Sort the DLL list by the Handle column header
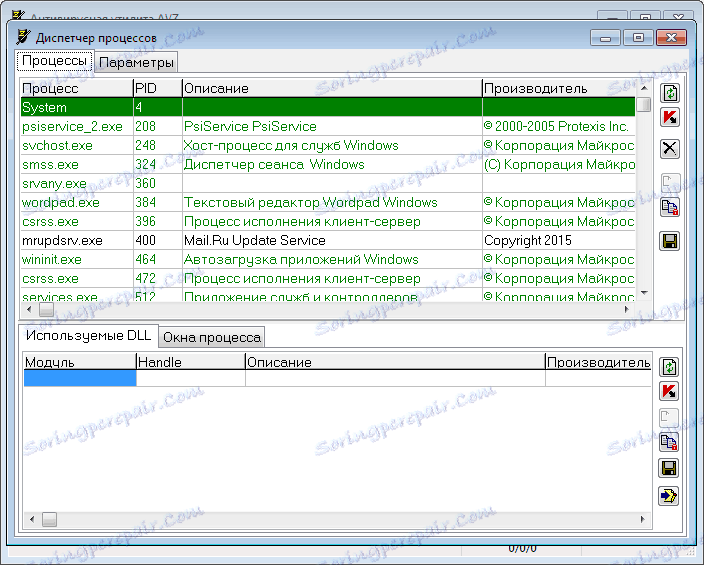 pos(190,362)
